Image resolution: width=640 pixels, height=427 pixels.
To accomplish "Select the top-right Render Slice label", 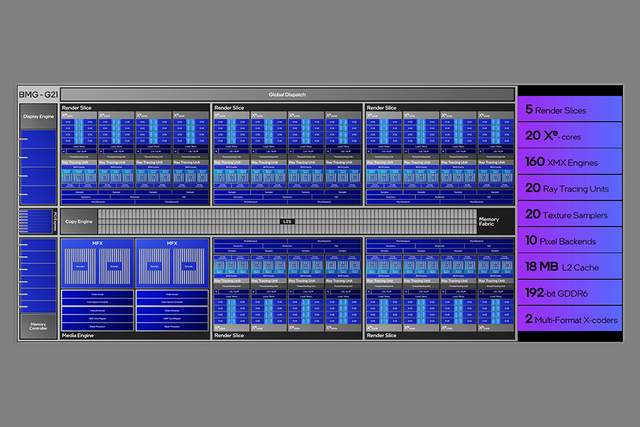I will click(382, 106).
